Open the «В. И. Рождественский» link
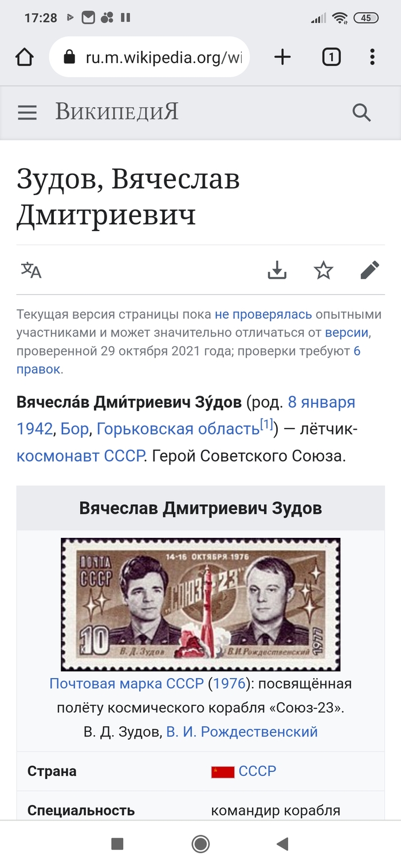The height and width of the screenshot is (868, 401). click(x=242, y=731)
